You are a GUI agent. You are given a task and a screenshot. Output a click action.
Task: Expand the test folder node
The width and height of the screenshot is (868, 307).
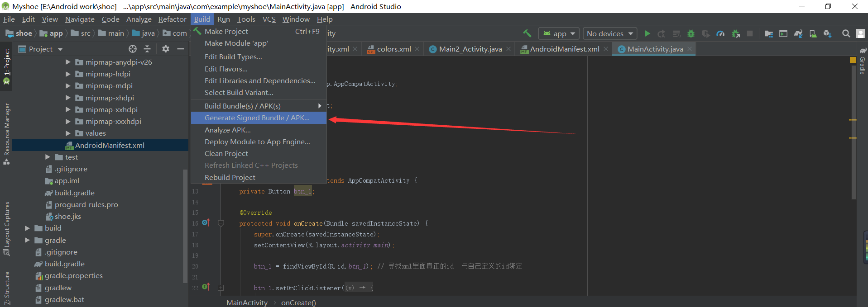pyautogui.click(x=48, y=157)
